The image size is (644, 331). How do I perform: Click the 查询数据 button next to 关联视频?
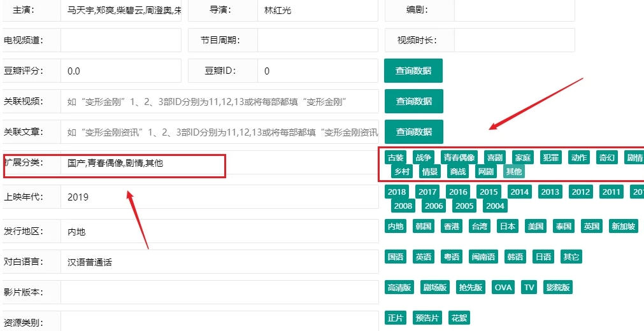click(x=413, y=101)
